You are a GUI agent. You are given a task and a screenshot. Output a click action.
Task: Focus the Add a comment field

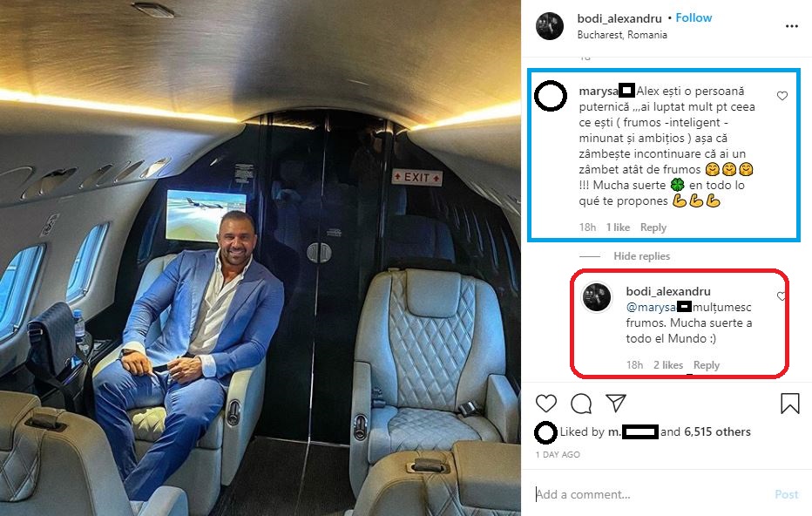click(x=645, y=494)
